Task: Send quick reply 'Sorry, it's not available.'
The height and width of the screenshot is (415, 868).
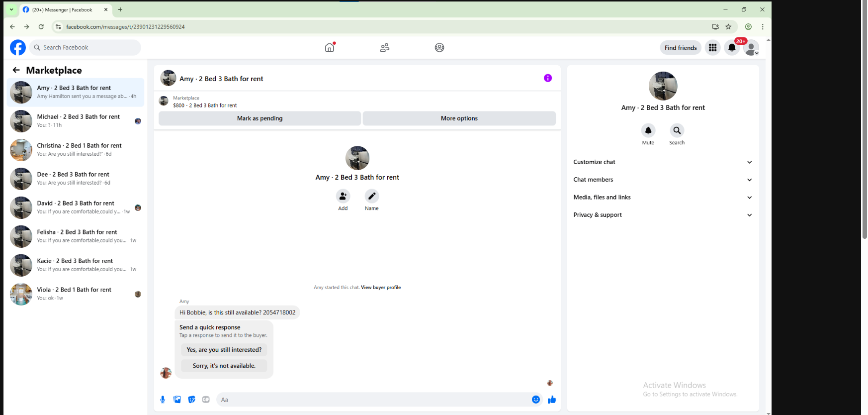Action: point(224,366)
